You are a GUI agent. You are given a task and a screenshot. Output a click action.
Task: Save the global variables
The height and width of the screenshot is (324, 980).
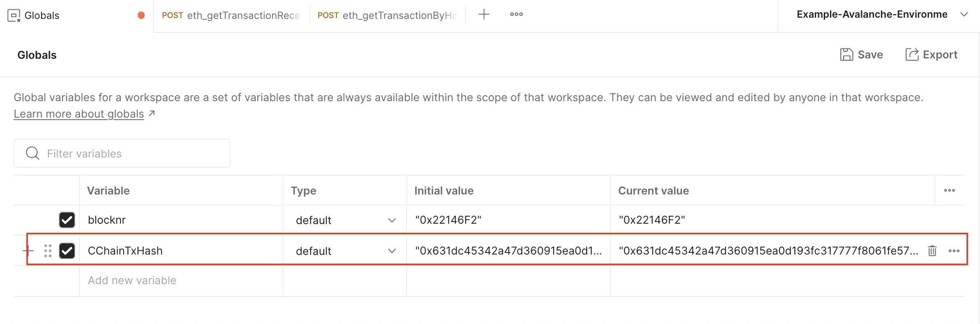click(861, 55)
